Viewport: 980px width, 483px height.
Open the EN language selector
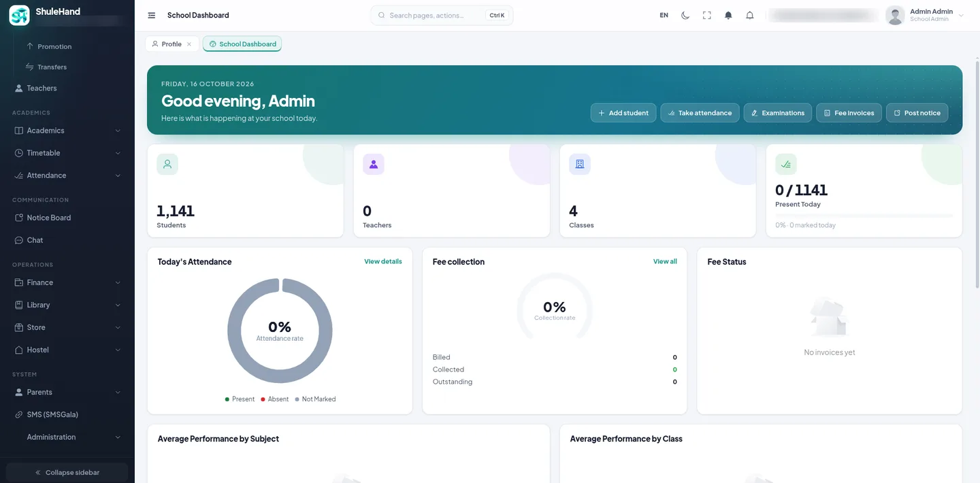click(x=664, y=15)
